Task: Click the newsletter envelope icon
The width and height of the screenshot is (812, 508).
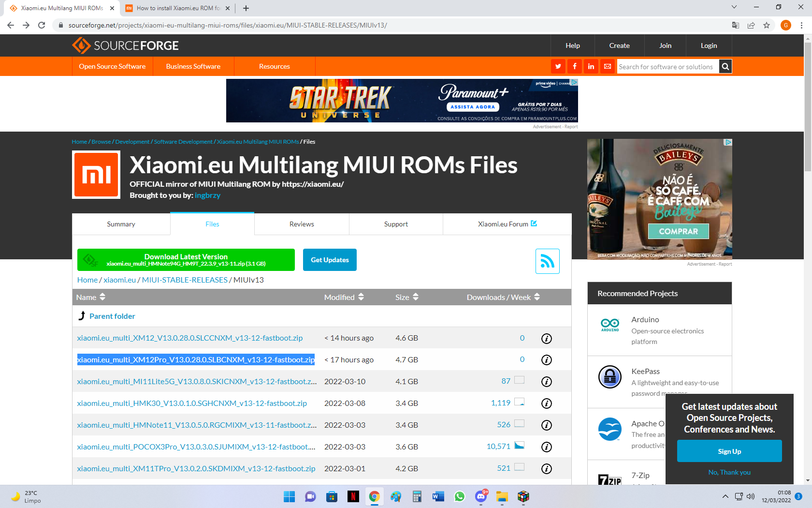Action: coord(608,66)
